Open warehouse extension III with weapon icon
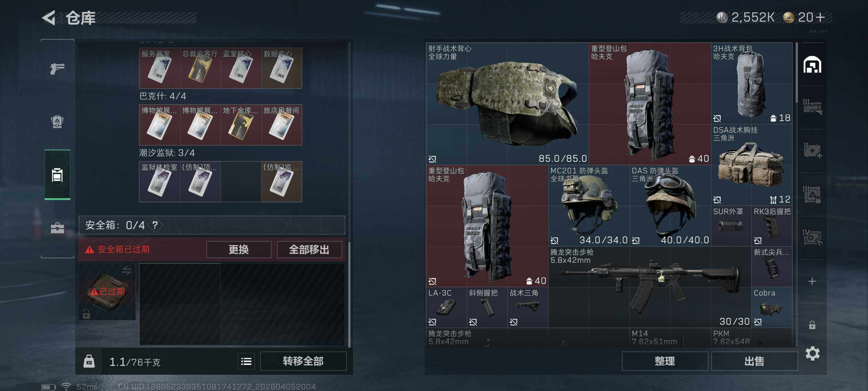The width and height of the screenshot is (868, 391). pyautogui.click(x=812, y=107)
